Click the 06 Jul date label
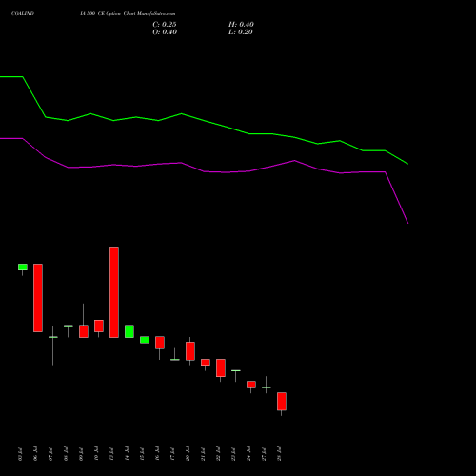 pyautogui.click(x=35, y=454)
